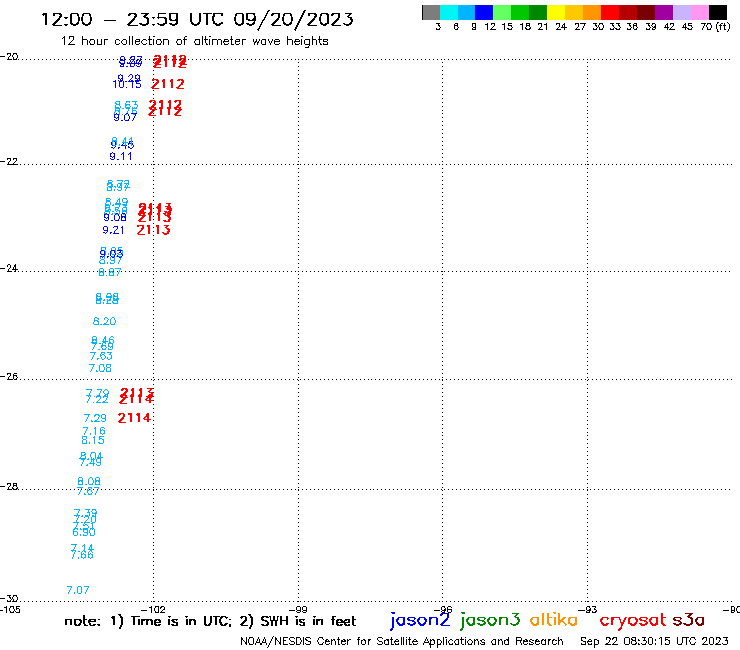
Task: Select the 7.63 wave height reading
Action: click(x=101, y=356)
